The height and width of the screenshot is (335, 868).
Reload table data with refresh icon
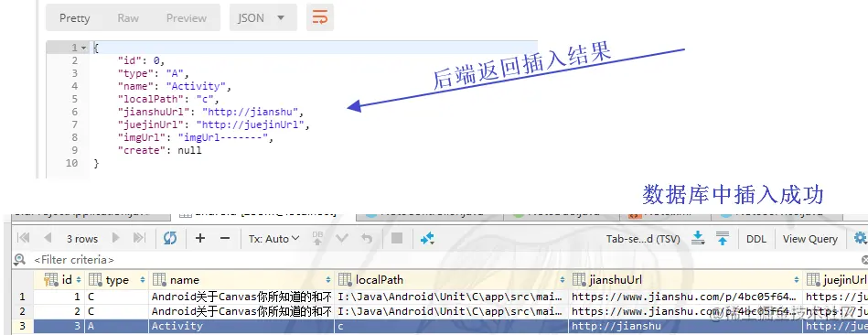pyautogui.click(x=170, y=238)
